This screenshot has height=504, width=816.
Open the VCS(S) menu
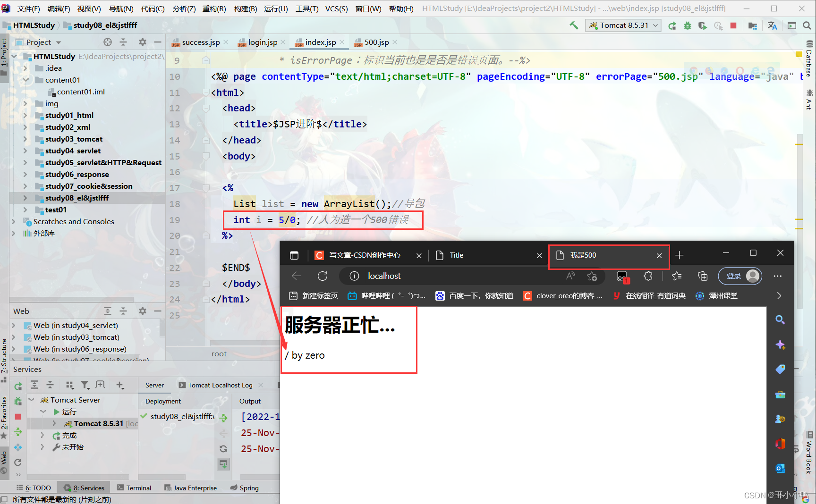coord(337,8)
